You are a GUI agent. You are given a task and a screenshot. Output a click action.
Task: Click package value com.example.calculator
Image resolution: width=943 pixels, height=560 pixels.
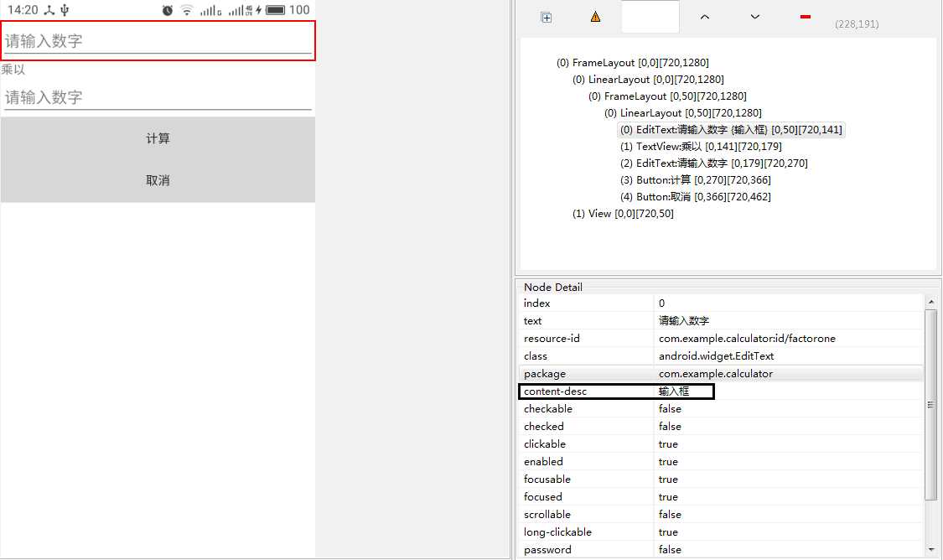pos(716,374)
